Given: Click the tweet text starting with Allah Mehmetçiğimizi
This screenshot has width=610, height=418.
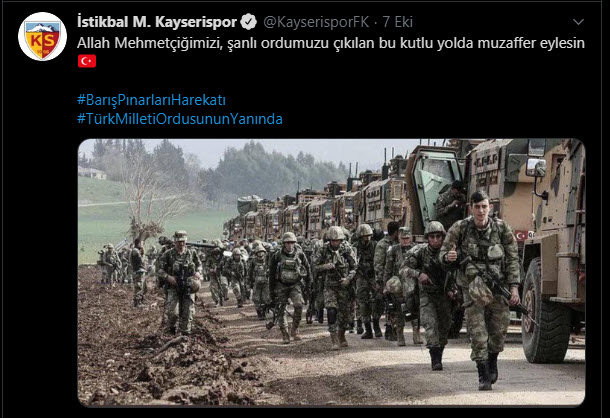Looking at the screenshot, I should (331, 43).
